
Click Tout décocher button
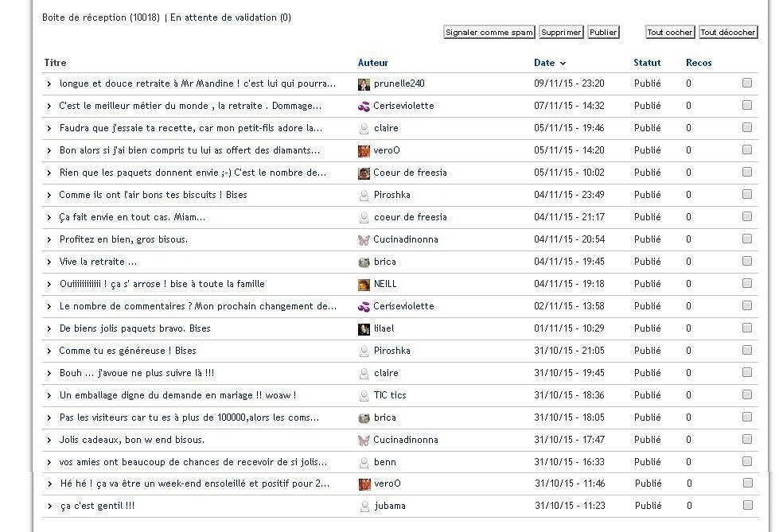(728, 33)
